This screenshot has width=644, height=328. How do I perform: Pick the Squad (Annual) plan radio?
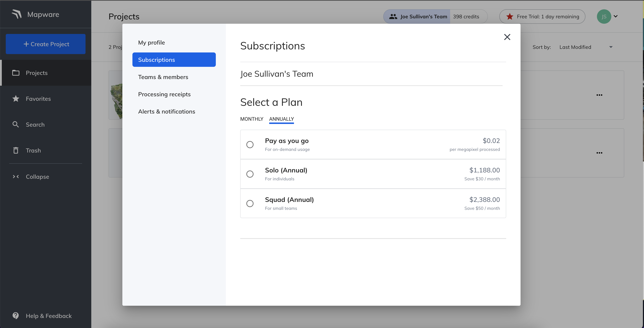pyautogui.click(x=250, y=204)
